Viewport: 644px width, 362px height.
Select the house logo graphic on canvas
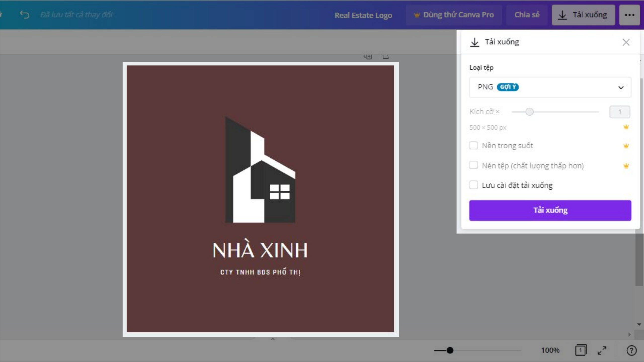(x=260, y=170)
